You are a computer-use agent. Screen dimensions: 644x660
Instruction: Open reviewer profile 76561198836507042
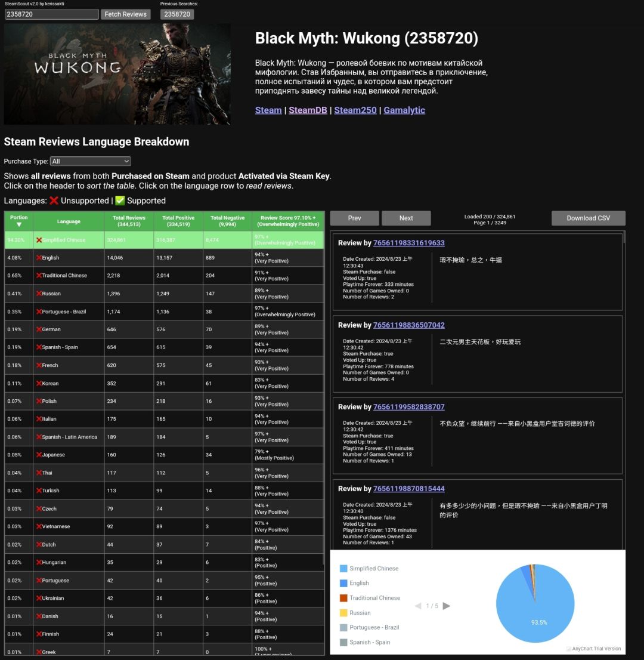tap(409, 325)
